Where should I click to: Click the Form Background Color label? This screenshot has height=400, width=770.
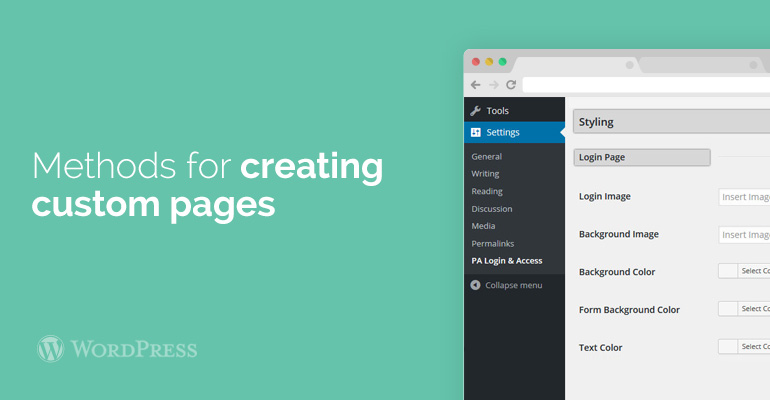tap(629, 310)
